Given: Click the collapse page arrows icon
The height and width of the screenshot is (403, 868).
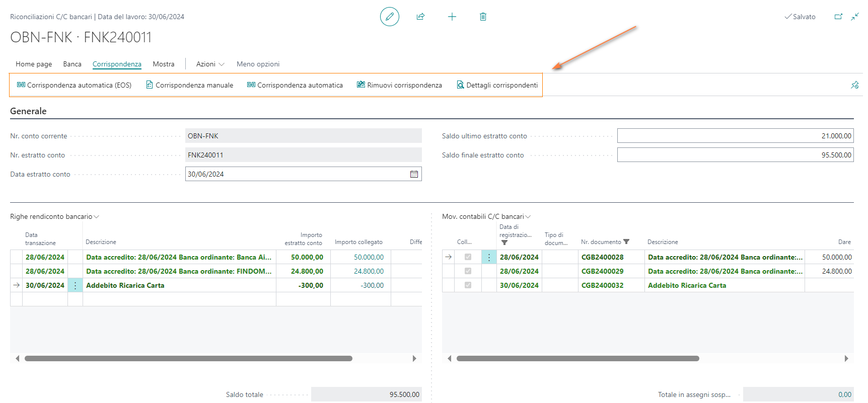Looking at the screenshot, I should (855, 17).
